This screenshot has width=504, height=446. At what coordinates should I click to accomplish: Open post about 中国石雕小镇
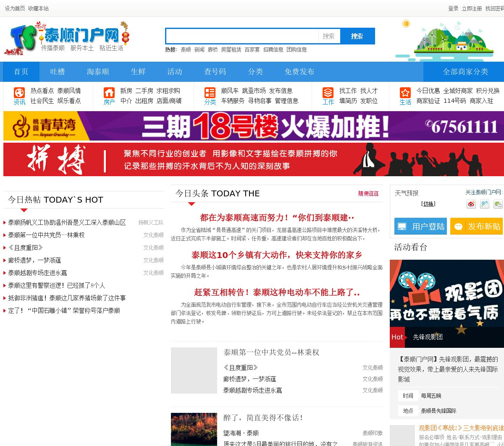64,310
